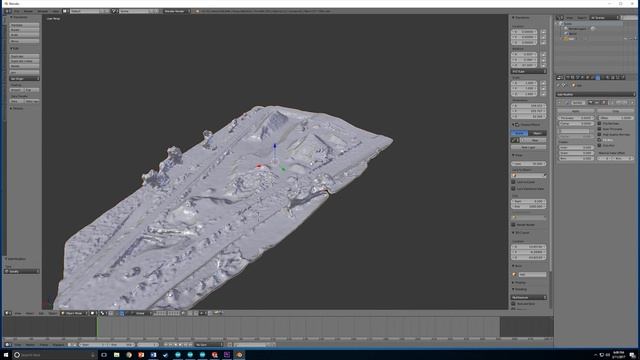Click the Lens value field
This screenshot has height=360, width=640.
[529, 164]
